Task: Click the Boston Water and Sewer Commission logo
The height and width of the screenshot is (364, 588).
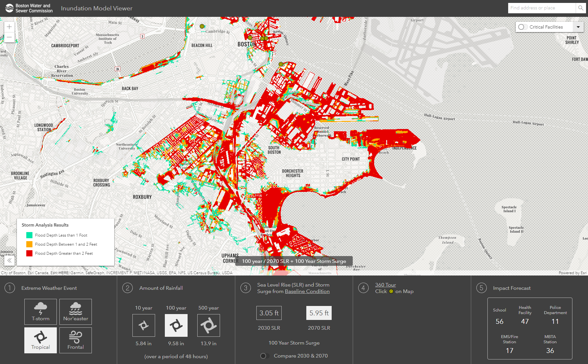Action: point(29,8)
